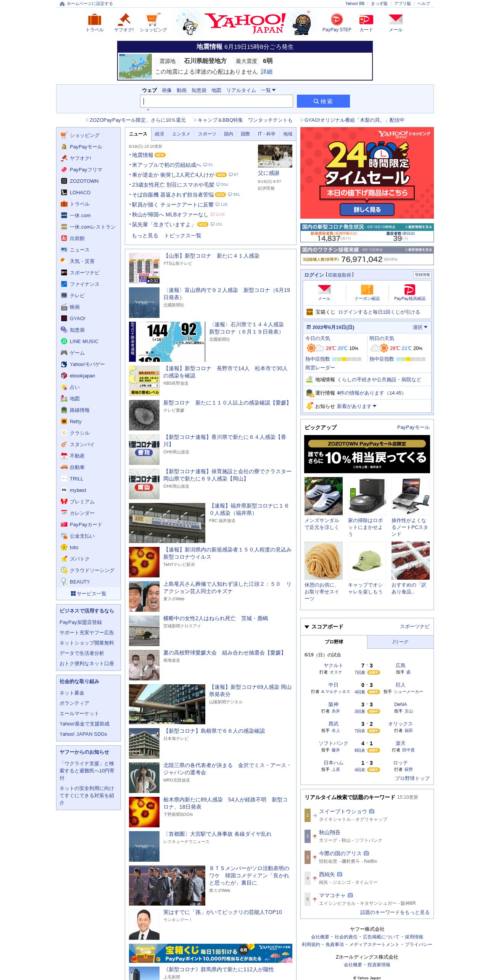This screenshot has width=490, height=980.
Task: Click the 登録情報 button
Action: (x=422, y=275)
